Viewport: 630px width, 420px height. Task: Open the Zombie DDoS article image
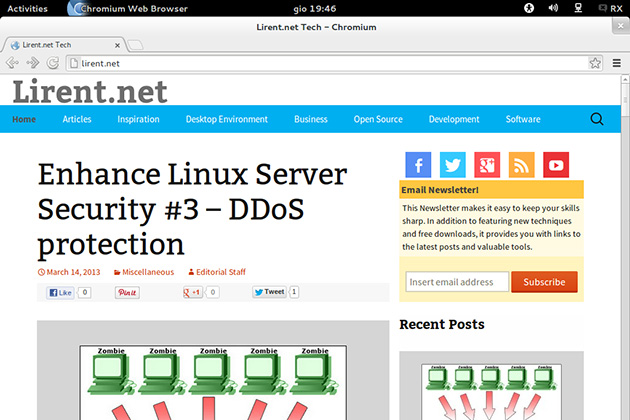click(x=213, y=370)
